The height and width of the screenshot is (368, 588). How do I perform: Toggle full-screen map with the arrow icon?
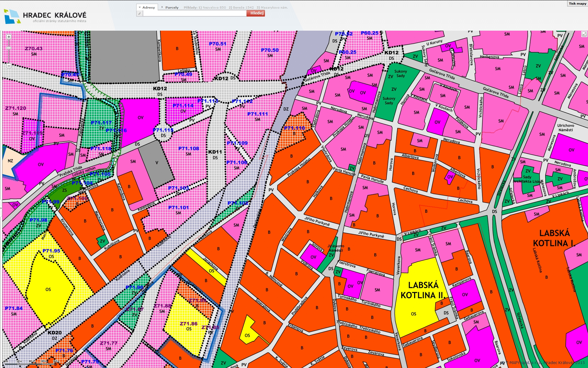point(584,34)
